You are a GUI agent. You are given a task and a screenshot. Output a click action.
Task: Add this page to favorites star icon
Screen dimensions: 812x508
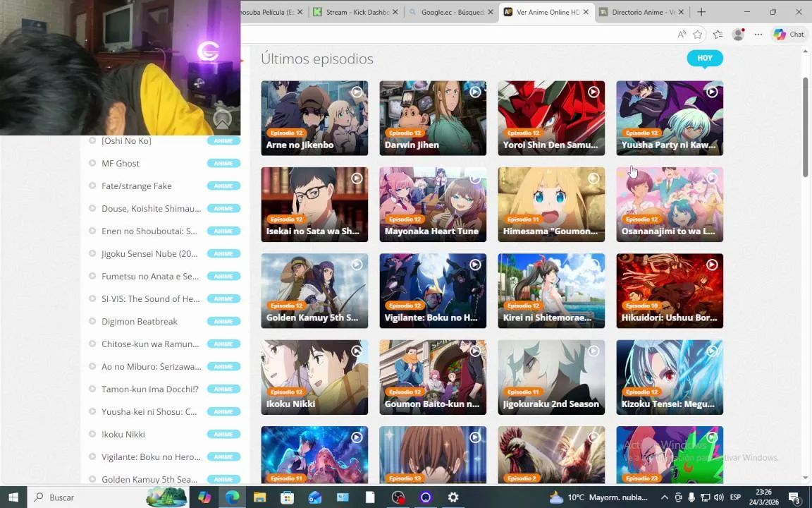(x=698, y=35)
